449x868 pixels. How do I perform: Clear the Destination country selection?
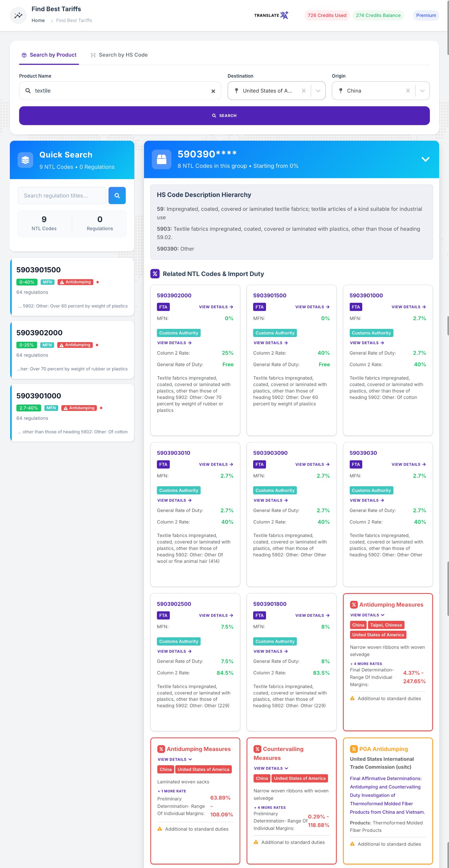(x=304, y=91)
